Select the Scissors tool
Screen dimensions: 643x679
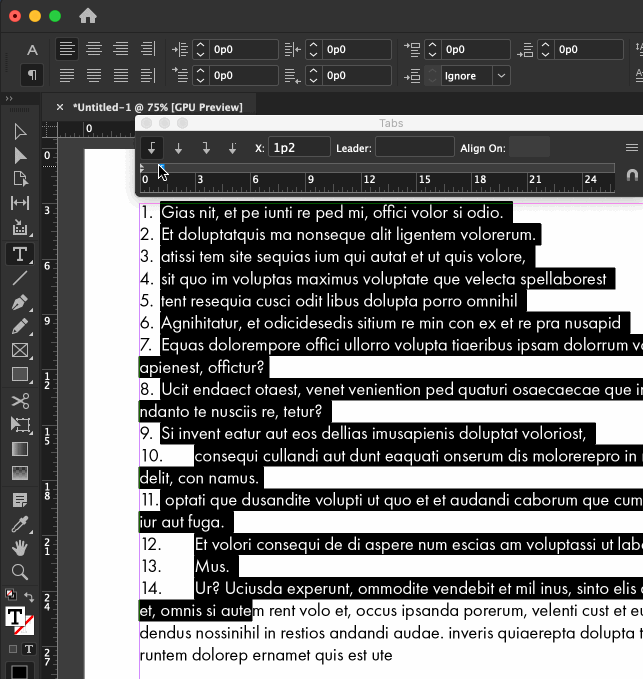click(20, 401)
